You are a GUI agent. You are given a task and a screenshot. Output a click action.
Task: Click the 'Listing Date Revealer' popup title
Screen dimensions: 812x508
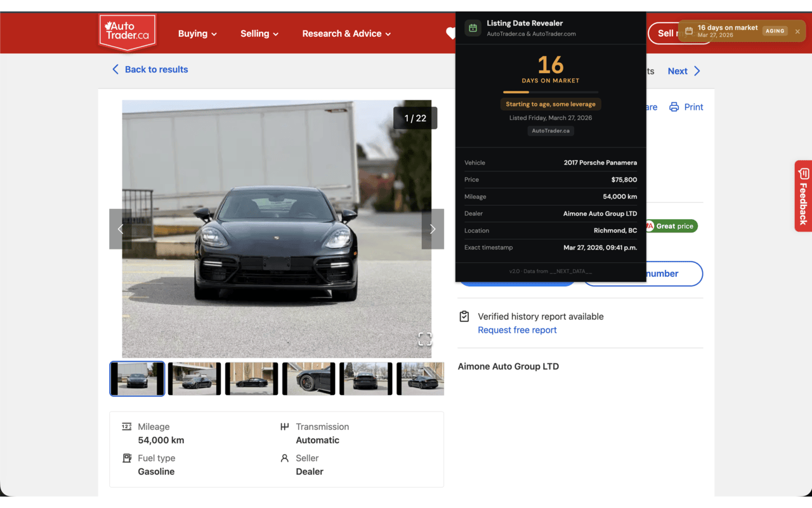point(525,23)
